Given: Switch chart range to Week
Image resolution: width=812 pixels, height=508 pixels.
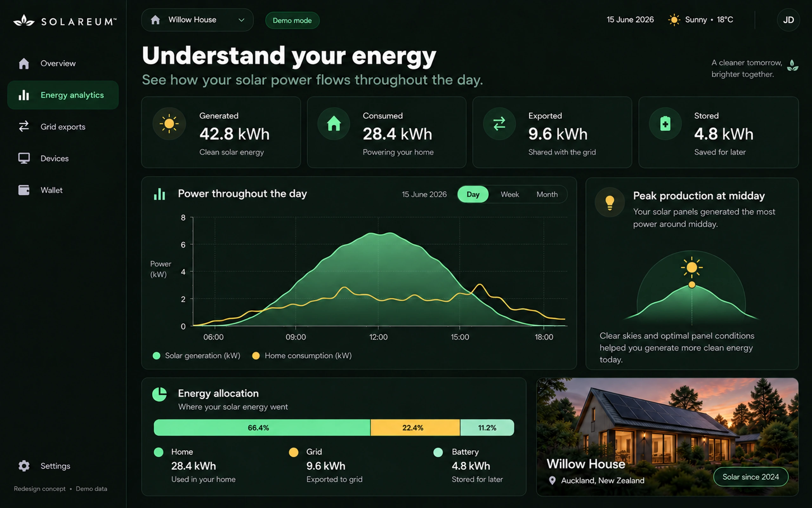Looking at the screenshot, I should (x=510, y=194).
